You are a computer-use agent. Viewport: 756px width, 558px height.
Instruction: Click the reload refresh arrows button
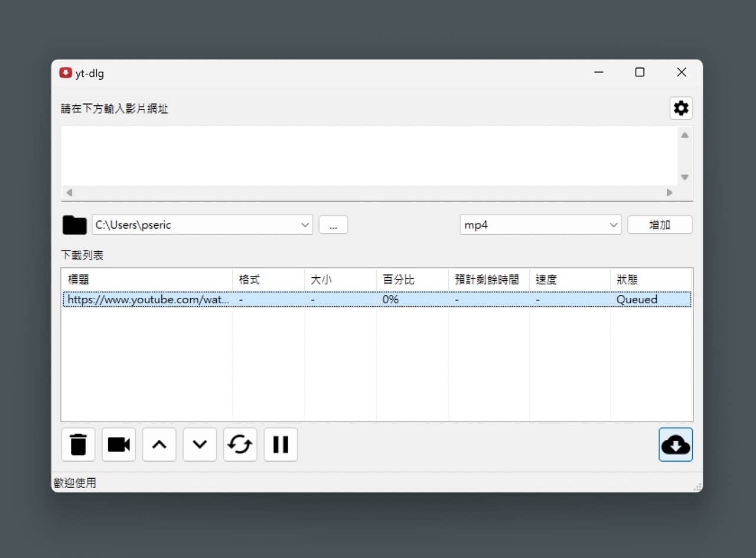(240, 445)
